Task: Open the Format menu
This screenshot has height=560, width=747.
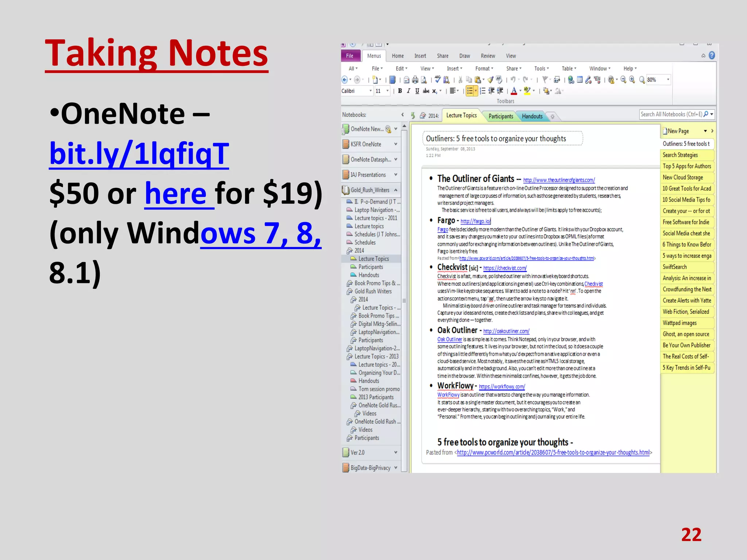Action: point(484,69)
